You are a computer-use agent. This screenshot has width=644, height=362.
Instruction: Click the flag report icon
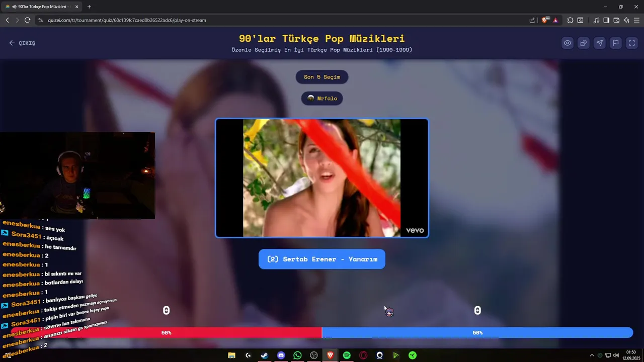[616, 43]
